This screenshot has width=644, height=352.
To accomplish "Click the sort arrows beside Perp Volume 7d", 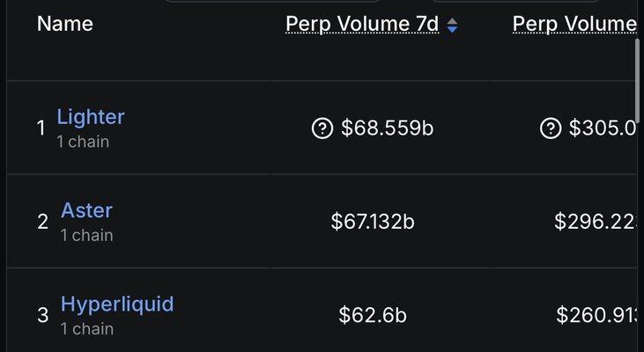I will tap(452, 26).
